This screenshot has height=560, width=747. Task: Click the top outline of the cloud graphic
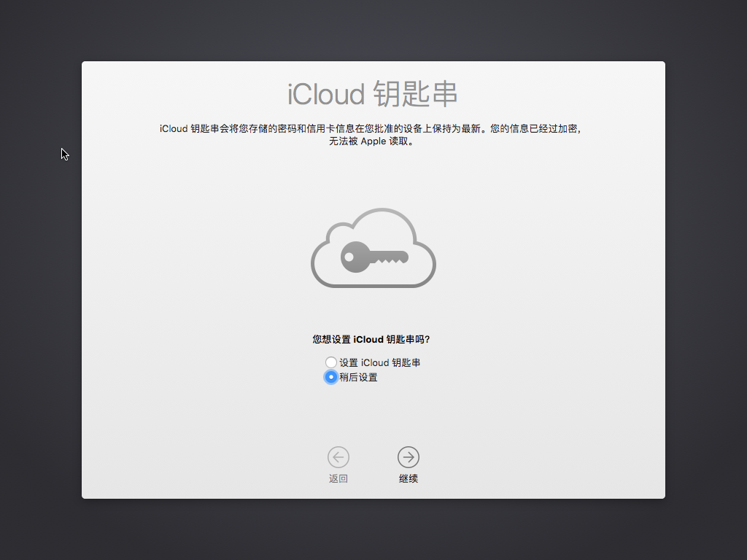(x=373, y=211)
